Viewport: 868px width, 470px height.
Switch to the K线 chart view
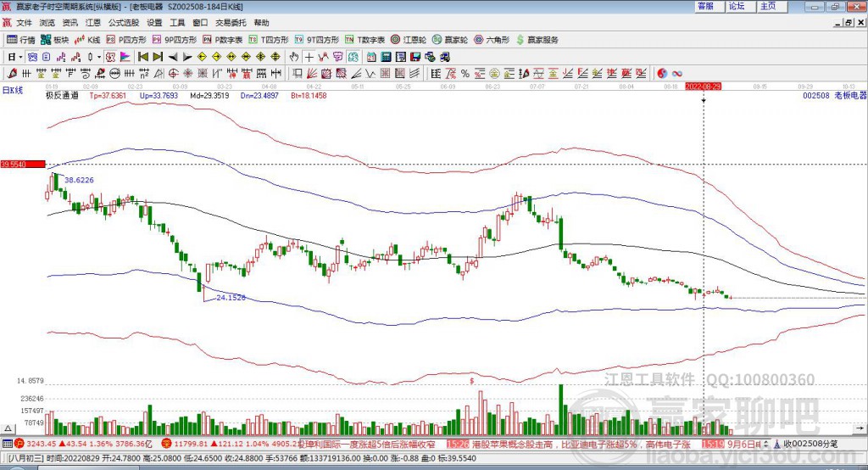point(87,40)
